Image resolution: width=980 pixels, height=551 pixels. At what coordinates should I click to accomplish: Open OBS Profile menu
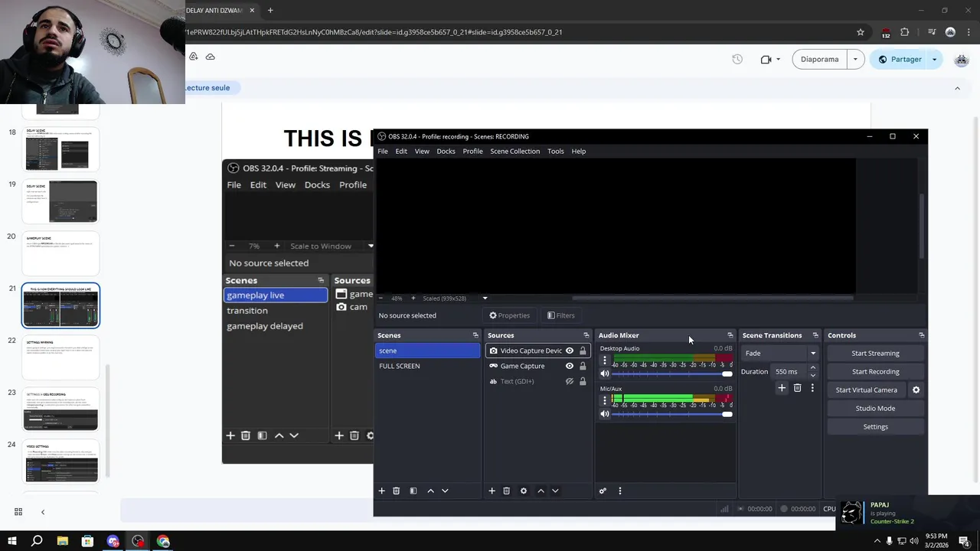click(472, 151)
